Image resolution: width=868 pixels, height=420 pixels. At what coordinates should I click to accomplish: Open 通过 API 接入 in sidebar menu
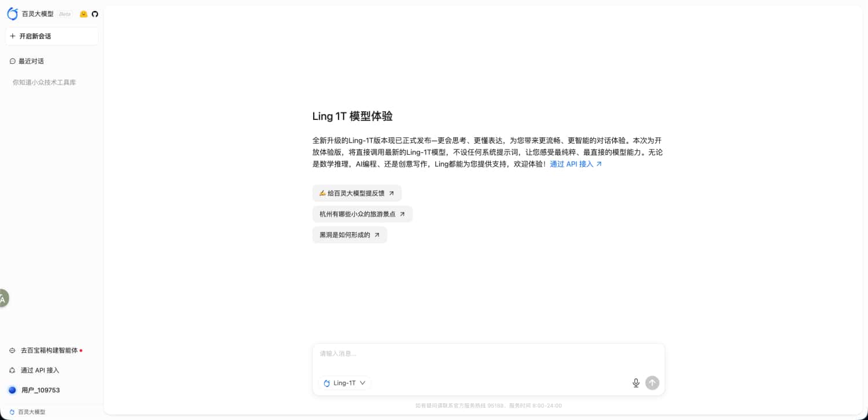point(40,370)
